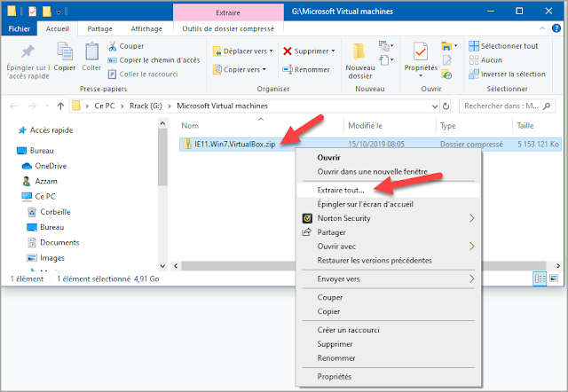
Task: Open Outils de dossier compressé tab
Action: coord(228,28)
